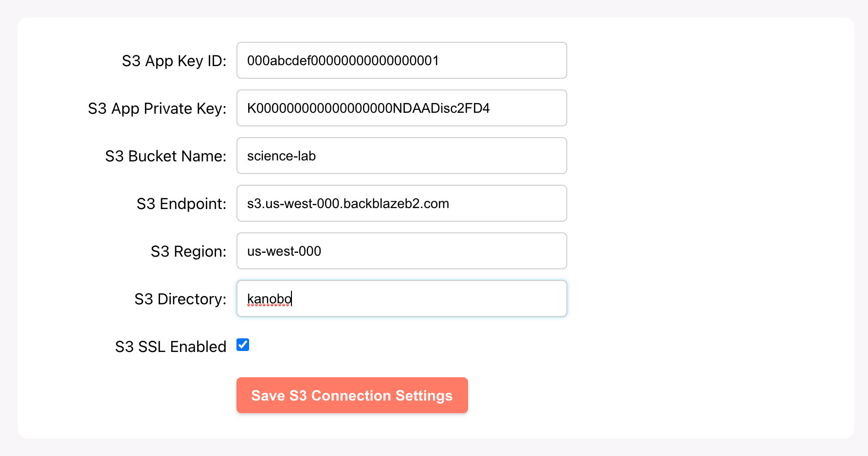Click the "S3 Bucket Name:" label
The width and height of the screenshot is (868, 456).
pos(165,156)
